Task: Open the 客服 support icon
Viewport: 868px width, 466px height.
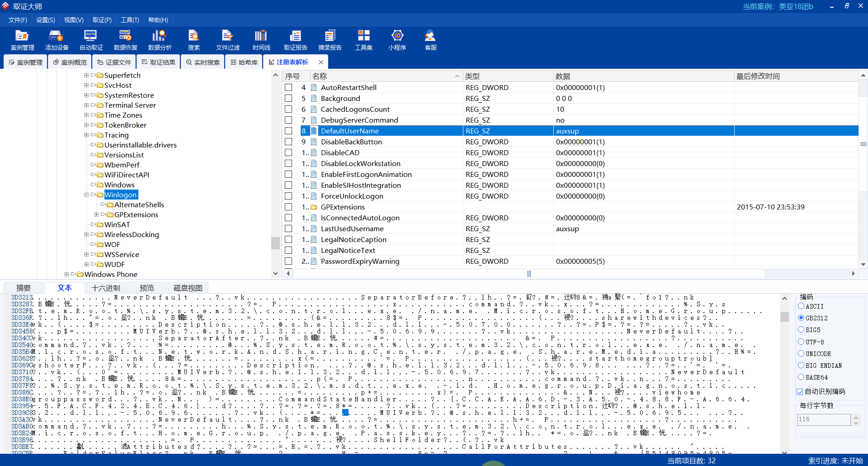Action: click(430, 40)
